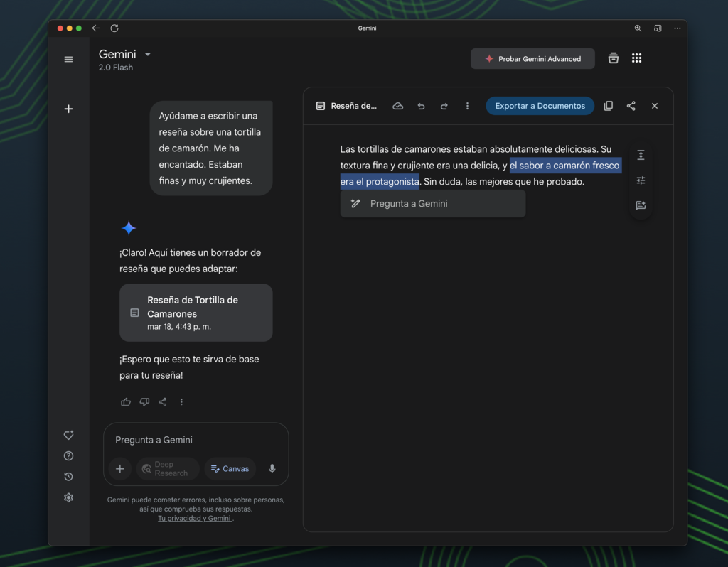
Task: Open Gem manager heart icon in sidebar
Action: (x=68, y=436)
